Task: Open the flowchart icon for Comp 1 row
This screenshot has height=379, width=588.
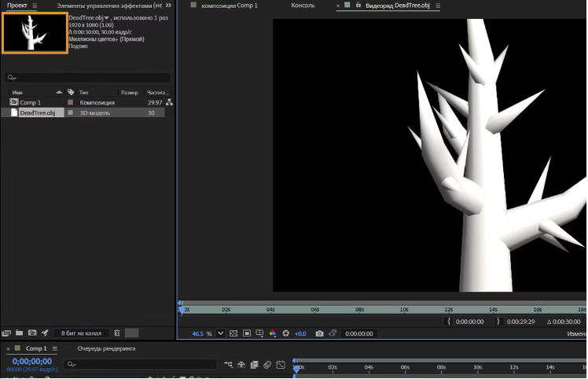Action: coord(170,102)
